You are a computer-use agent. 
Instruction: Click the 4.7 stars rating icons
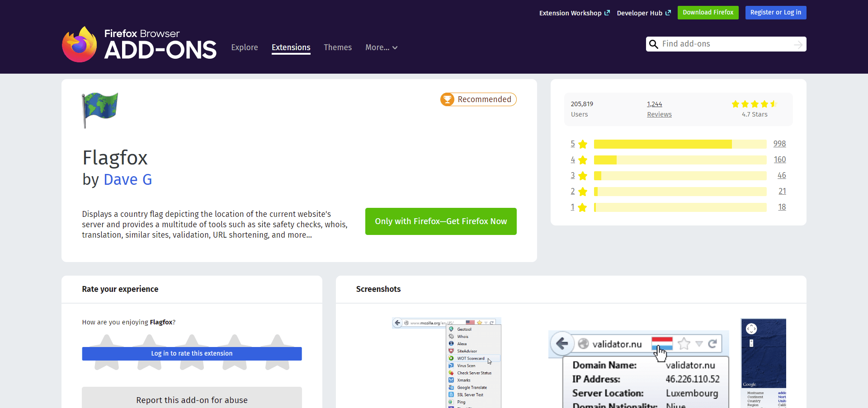(x=754, y=104)
